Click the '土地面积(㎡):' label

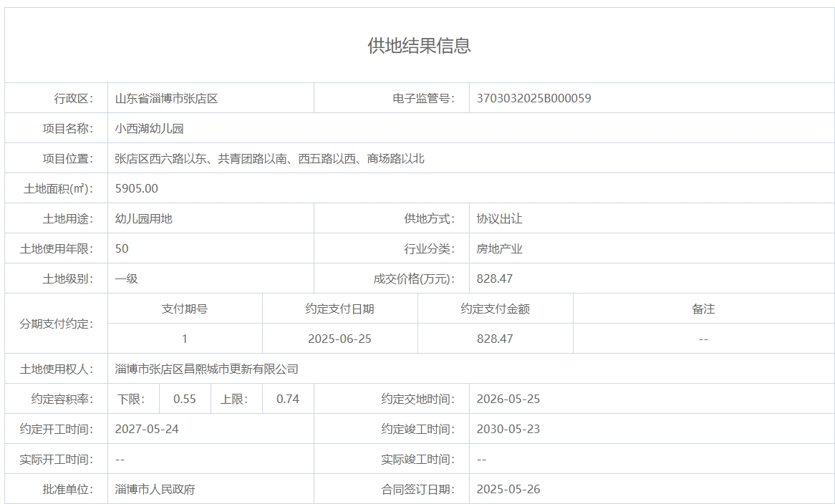pos(59,188)
